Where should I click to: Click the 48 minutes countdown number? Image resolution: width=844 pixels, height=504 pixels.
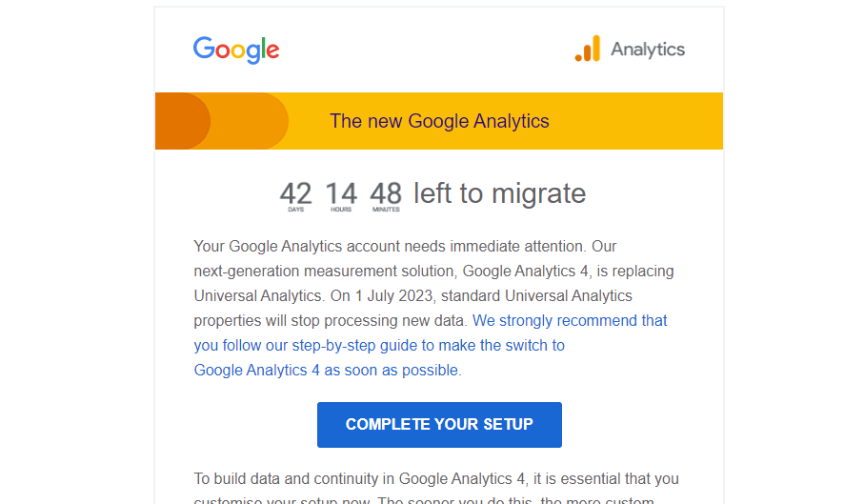click(386, 192)
